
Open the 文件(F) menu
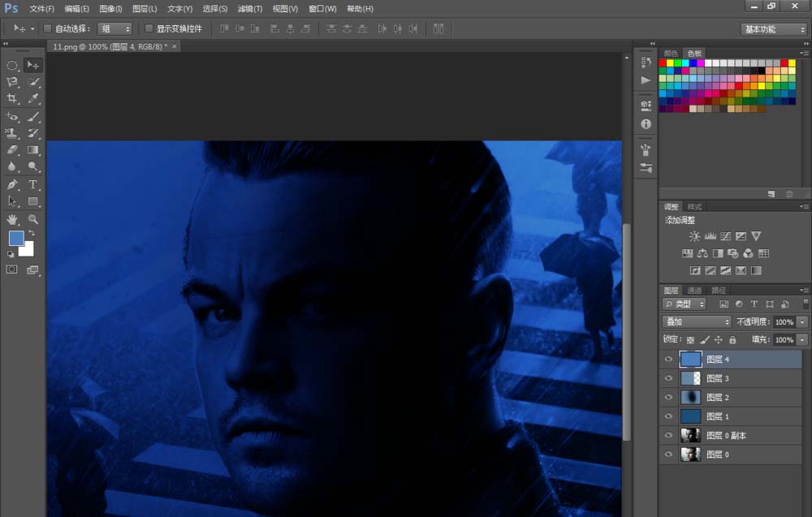41,9
